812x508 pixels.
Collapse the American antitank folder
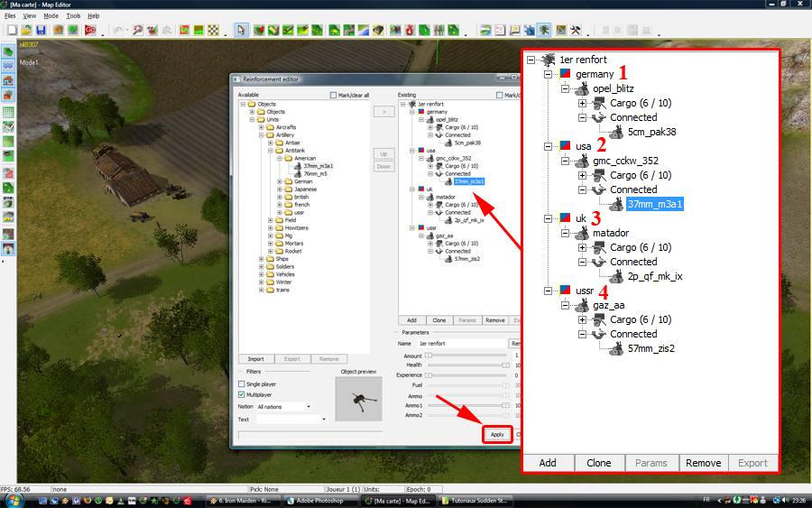[280, 158]
